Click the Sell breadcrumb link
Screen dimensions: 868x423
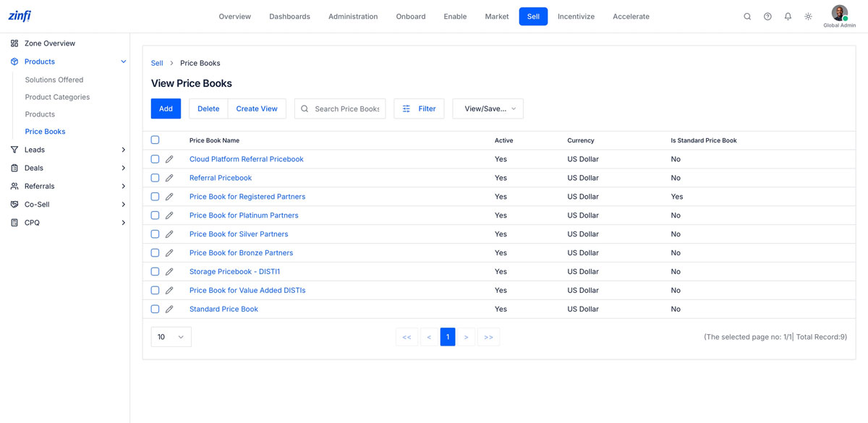(157, 64)
